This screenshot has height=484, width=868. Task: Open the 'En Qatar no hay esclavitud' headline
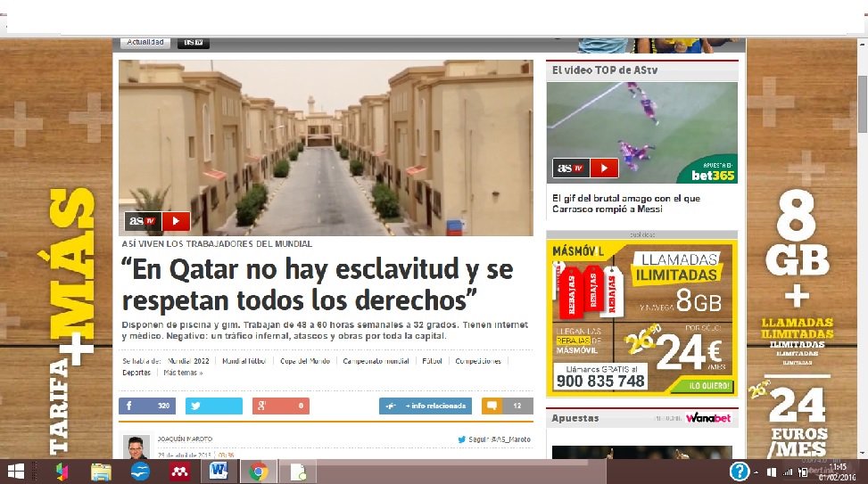318,285
